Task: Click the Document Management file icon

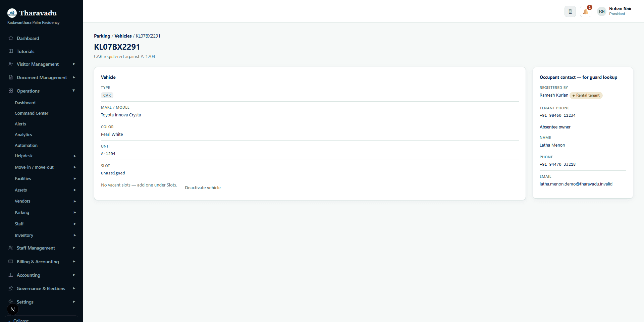Action: click(11, 77)
